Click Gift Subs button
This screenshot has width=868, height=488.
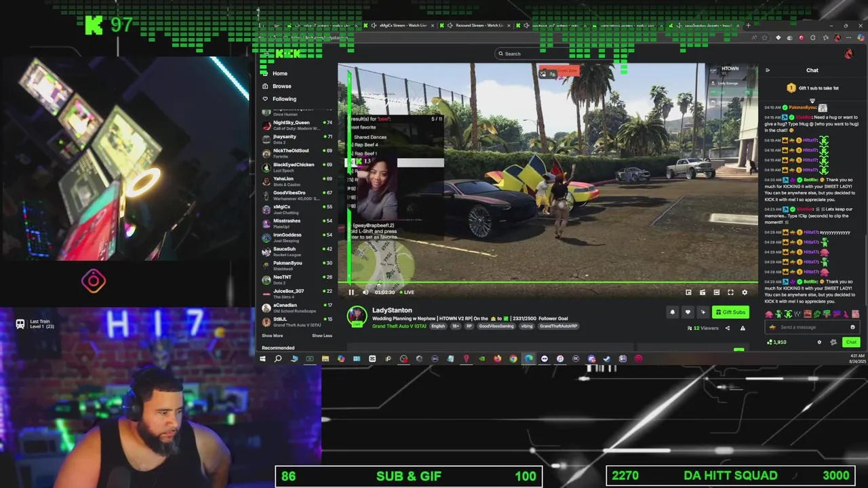pos(730,312)
